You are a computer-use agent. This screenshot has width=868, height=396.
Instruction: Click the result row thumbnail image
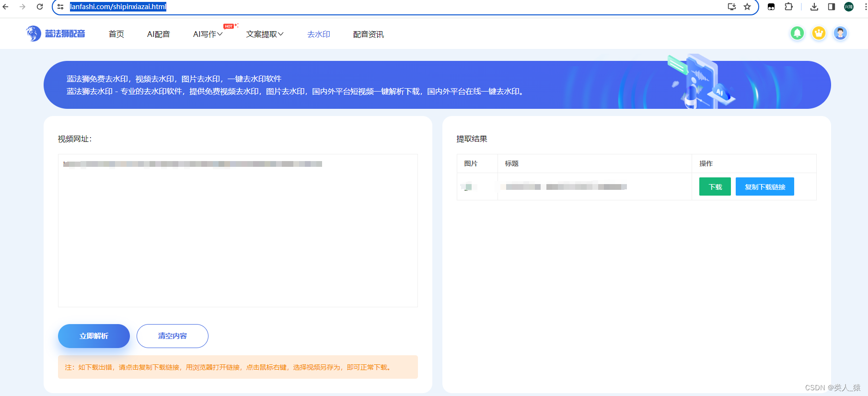pos(469,187)
